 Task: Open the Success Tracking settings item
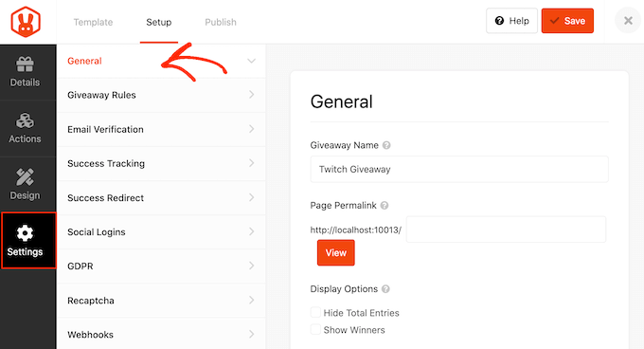161,164
